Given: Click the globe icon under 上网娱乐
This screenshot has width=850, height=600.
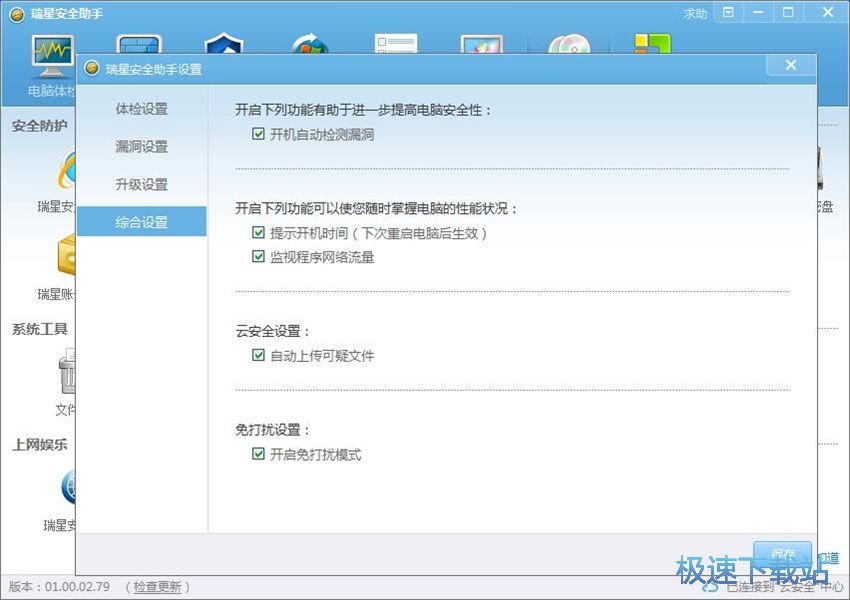Looking at the screenshot, I should [x=68, y=487].
